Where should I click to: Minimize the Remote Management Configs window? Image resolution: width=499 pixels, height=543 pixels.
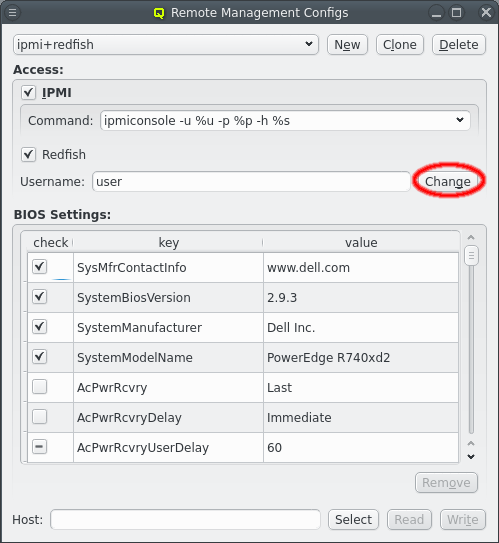(x=437, y=13)
